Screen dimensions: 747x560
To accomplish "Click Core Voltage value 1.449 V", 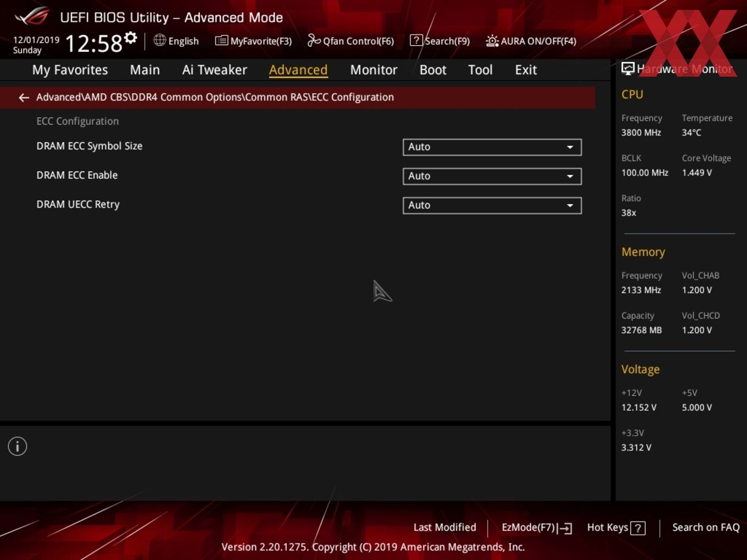I will pyautogui.click(x=697, y=172).
